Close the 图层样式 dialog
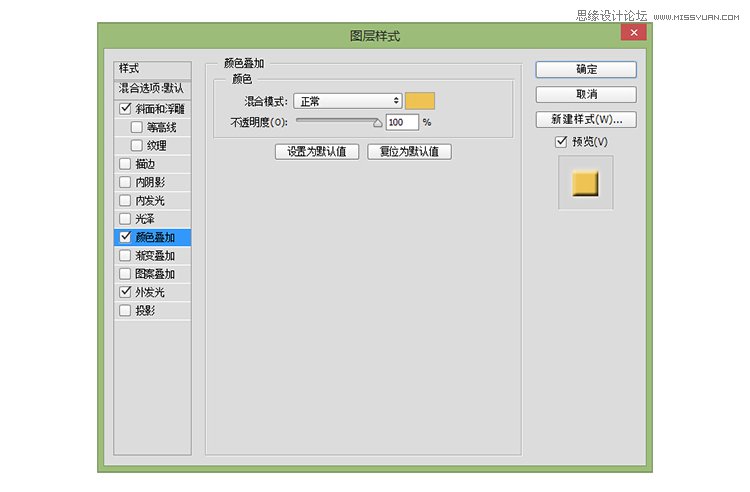The height and width of the screenshot is (492, 750). 633,32
